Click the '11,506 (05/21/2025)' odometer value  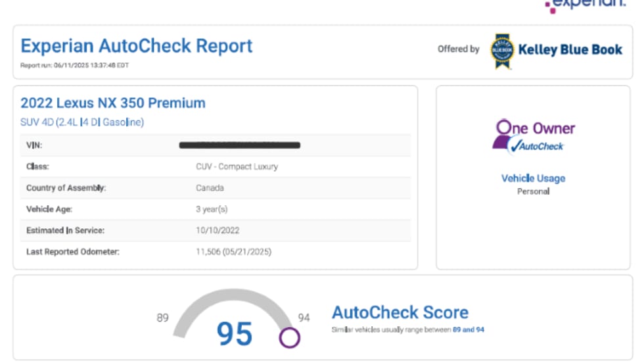coord(234,252)
